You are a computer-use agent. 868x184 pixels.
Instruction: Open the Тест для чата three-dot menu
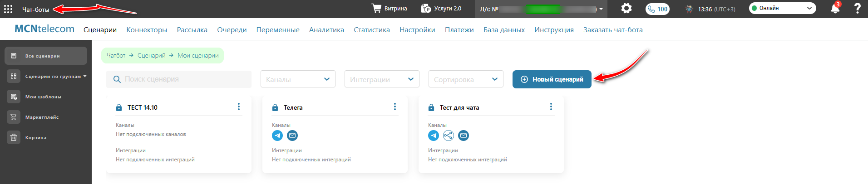coord(551,107)
